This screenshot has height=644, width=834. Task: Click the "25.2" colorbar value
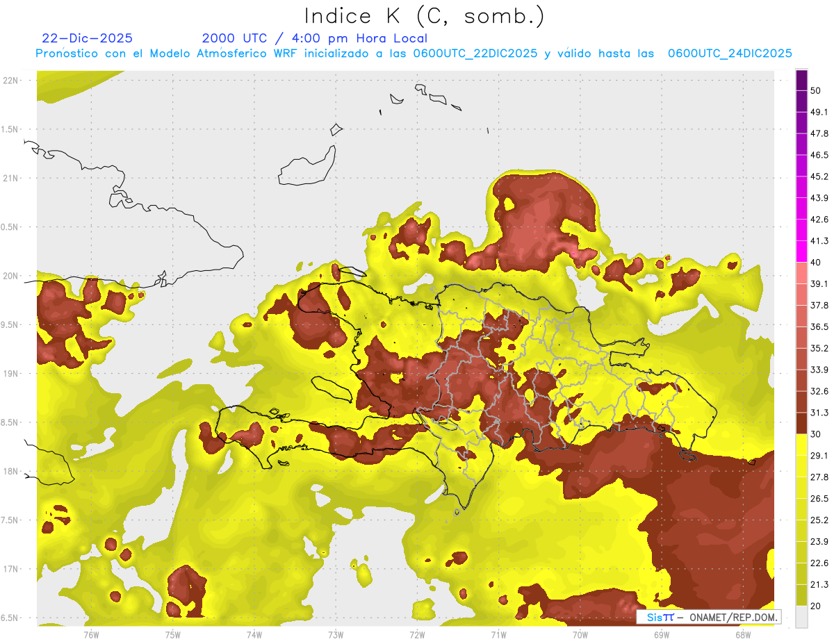click(819, 520)
